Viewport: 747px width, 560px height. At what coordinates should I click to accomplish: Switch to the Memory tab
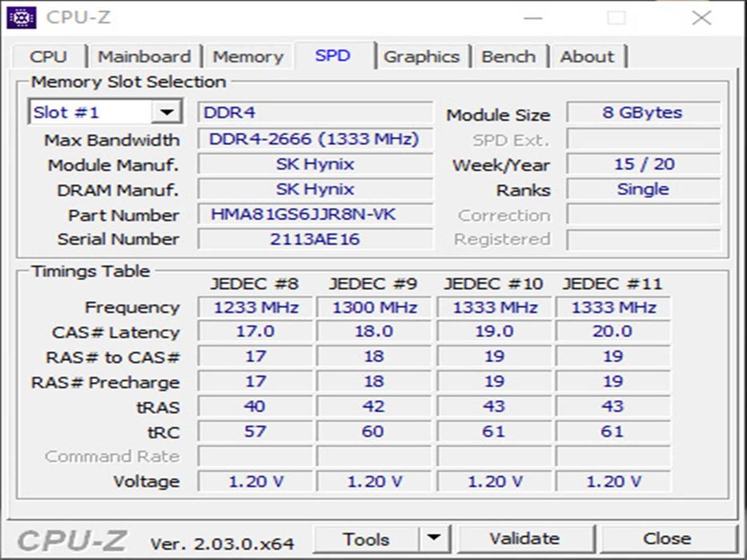click(247, 57)
